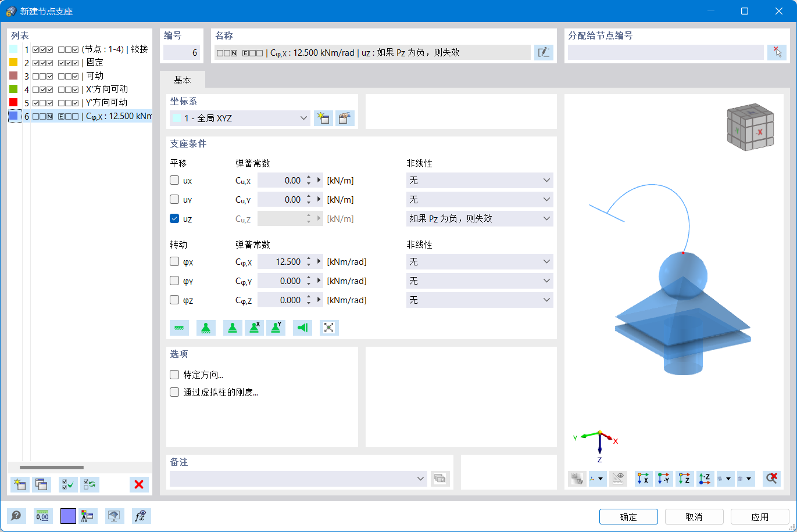Viewport: 797px width, 532px height.
Task: Click the measurement protractor icon under the preview
Action: (x=618, y=478)
